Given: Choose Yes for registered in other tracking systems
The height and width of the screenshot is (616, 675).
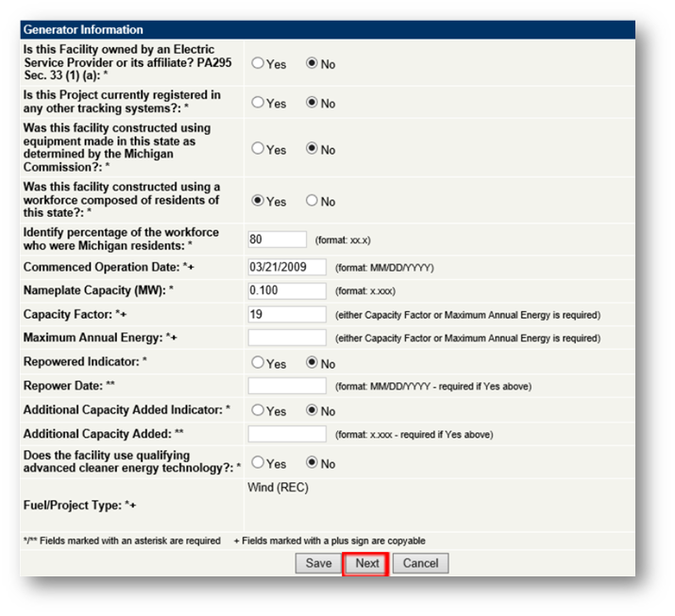Looking at the screenshot, I should (258, 103).
